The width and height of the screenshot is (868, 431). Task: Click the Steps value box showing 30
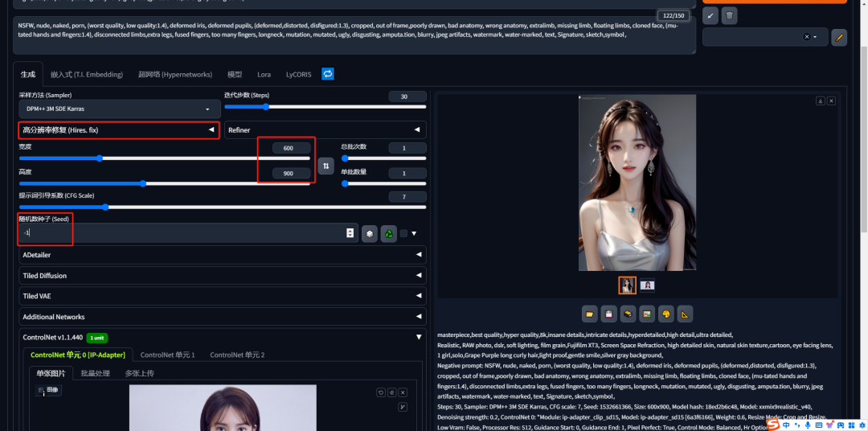(x=407, y=96)
